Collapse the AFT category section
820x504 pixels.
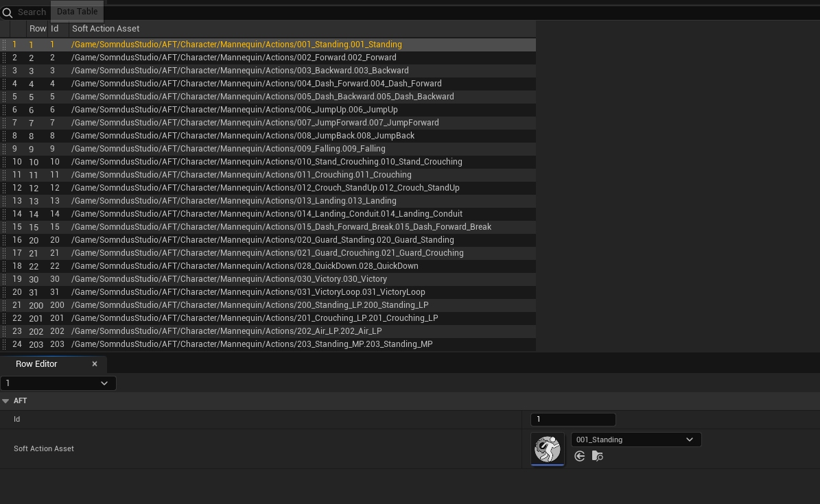click(x=6, y=401)
